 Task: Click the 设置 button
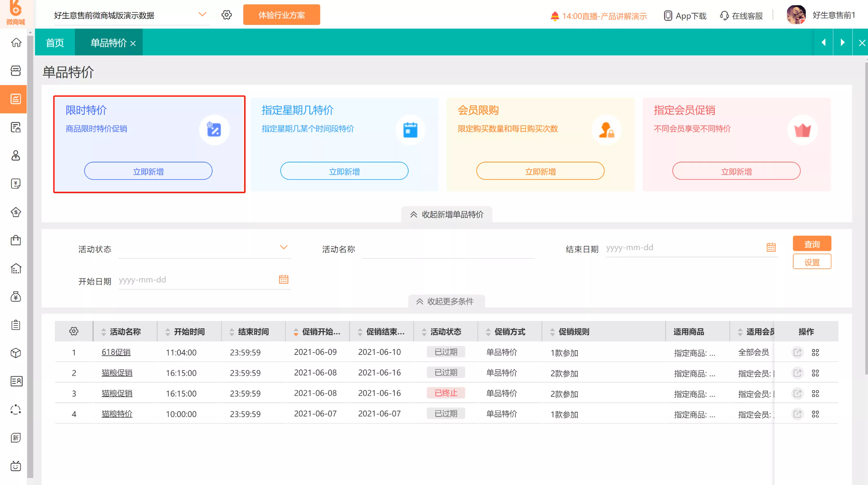[812, 262]
